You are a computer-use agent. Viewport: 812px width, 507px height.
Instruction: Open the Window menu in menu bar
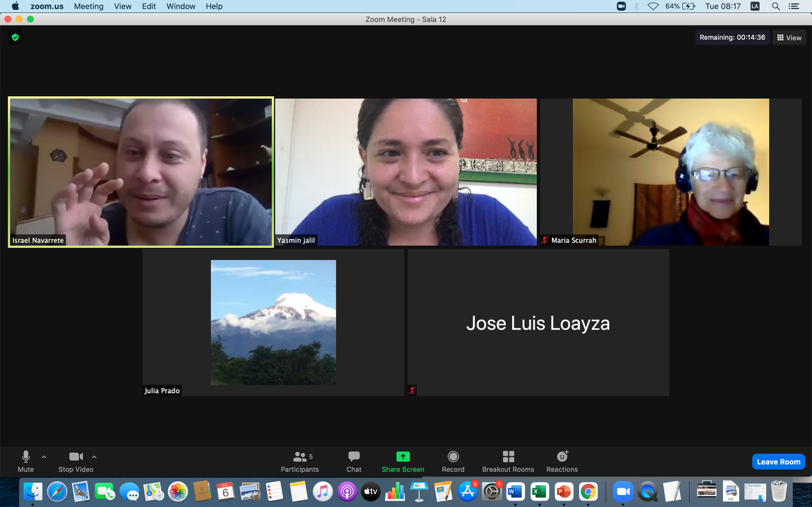pyautogui.click(x=181, y=6)
